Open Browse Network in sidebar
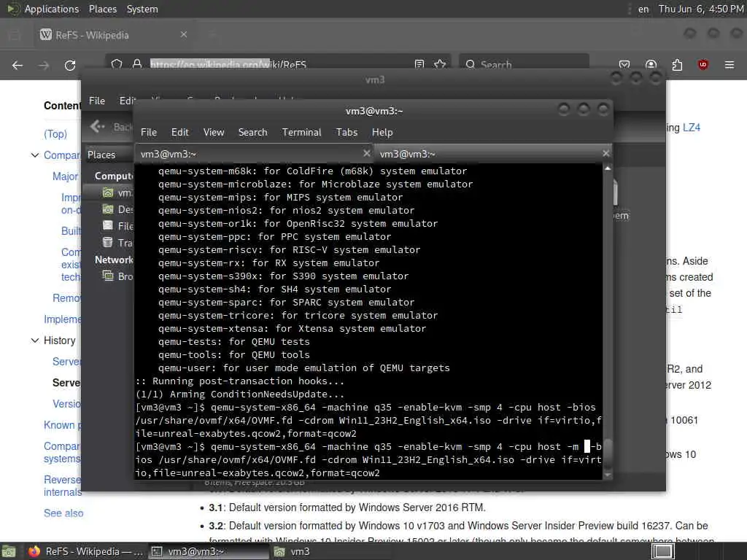 (x=118, y=276)
